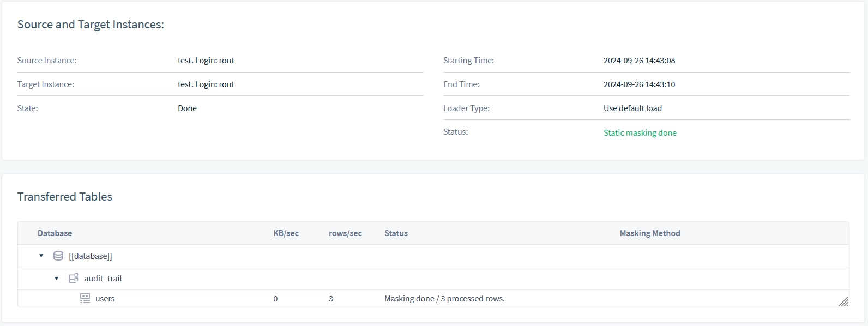The image size is (868, 326).
Task: Click the KB/sec value 0 for users
Action: (275, 299)
